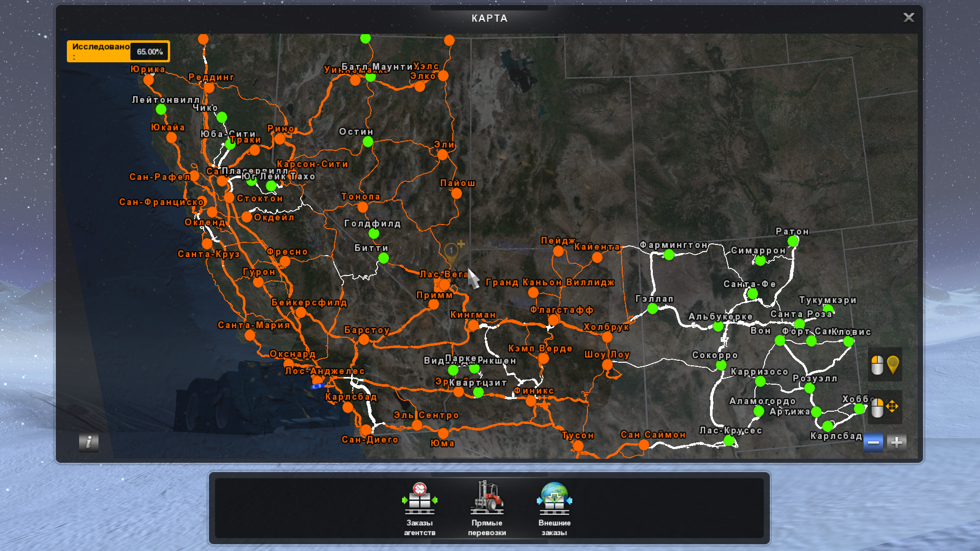The width and height of the screenshot is (980, 551).
Task: Select the Ратон green city dot
Action: (793, 241)
